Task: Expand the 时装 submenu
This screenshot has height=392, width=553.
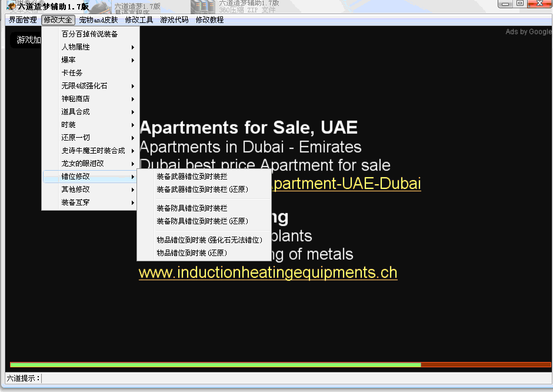Action: coord(91,125)
